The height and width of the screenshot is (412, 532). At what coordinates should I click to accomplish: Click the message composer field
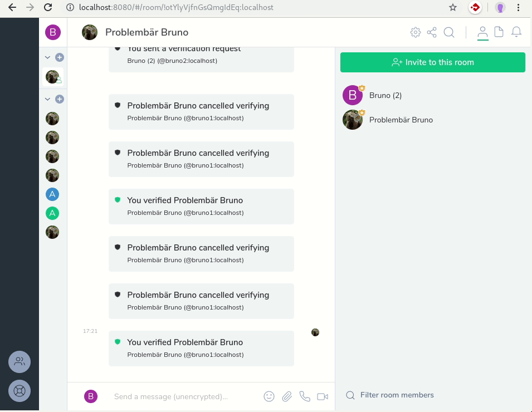tap(184, 397)
